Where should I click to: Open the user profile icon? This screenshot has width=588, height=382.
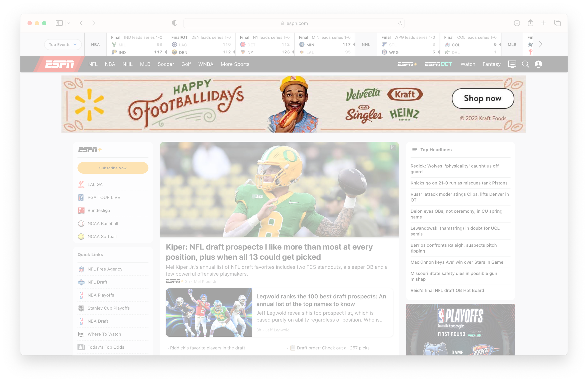tap(538, 64)
